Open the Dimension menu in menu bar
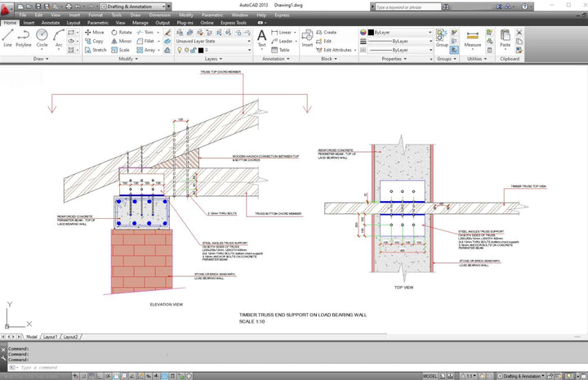 (160, 15)
